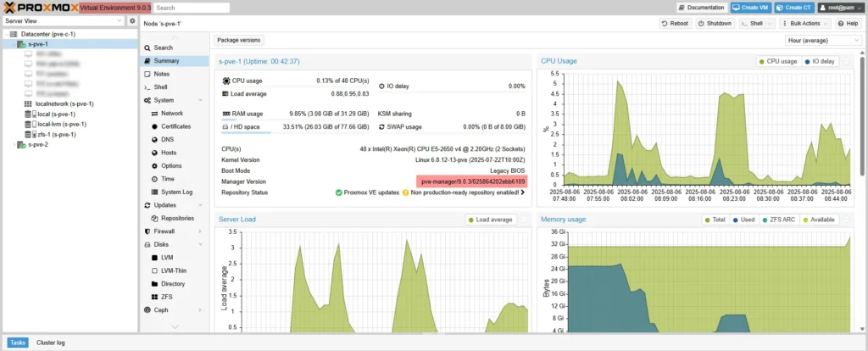Open the Ceph section in sidebar
868x351 pixels.
pos(162,309)
